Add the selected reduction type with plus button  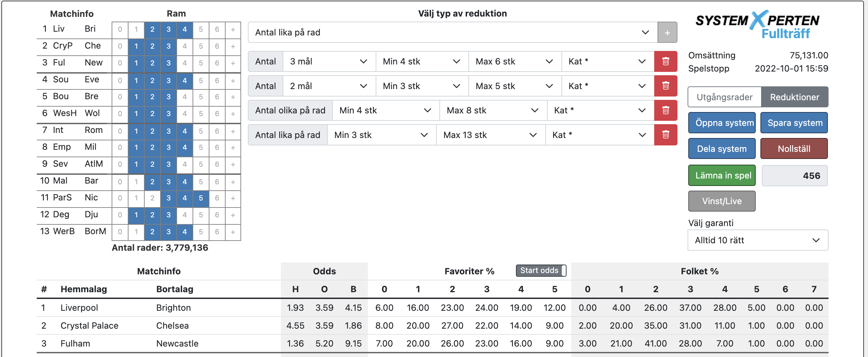pyautogui.click(x=667, y=33)
